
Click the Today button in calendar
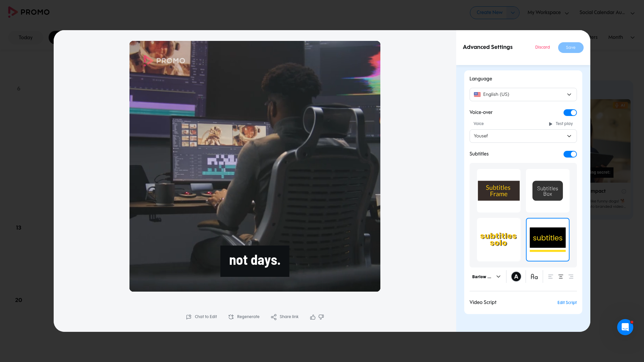coord(25,38)
